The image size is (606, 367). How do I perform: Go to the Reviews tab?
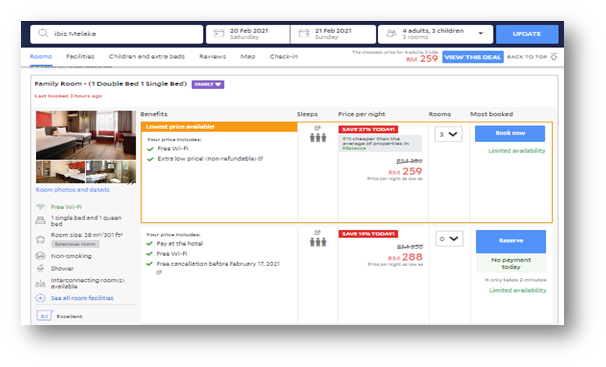point(213,56)
